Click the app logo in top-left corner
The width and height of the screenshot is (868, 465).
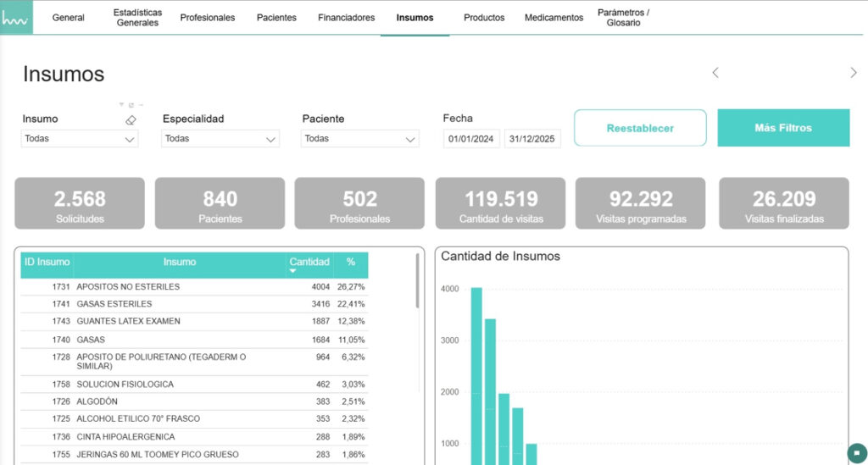[x=16, y=17]
